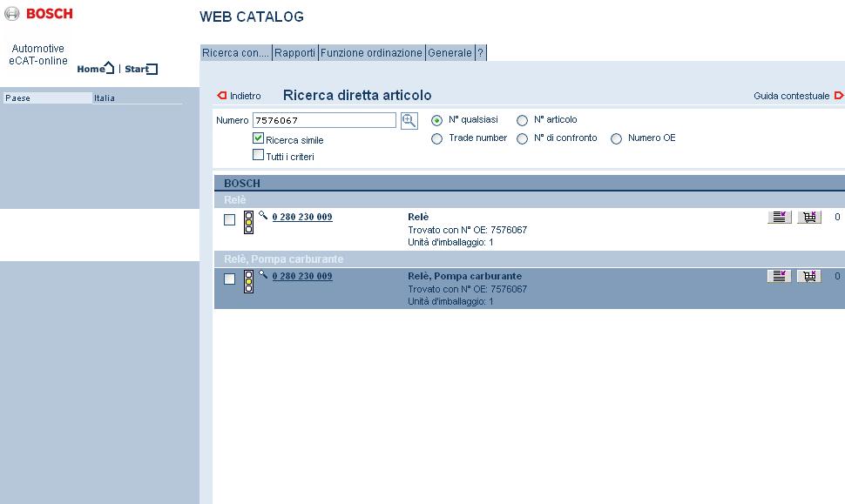Select the Relè, Pompa carburante row checkbox

pos(230,279)
